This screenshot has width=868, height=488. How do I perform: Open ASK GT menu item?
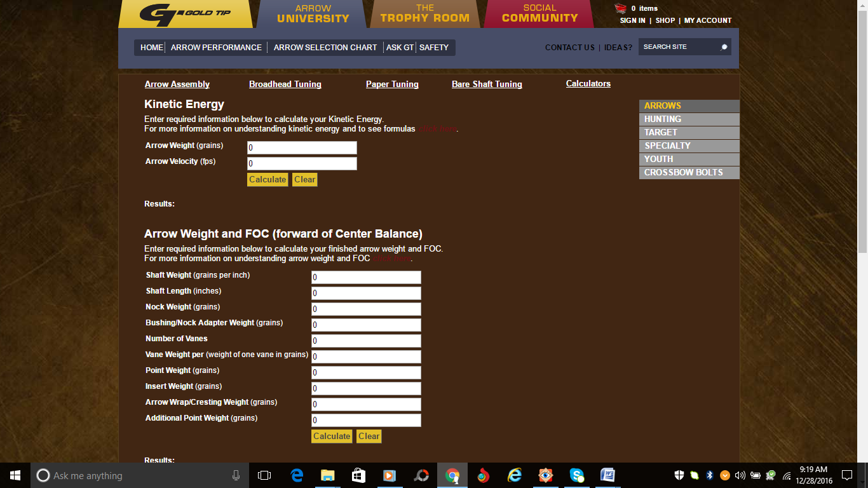pos(400,48)
